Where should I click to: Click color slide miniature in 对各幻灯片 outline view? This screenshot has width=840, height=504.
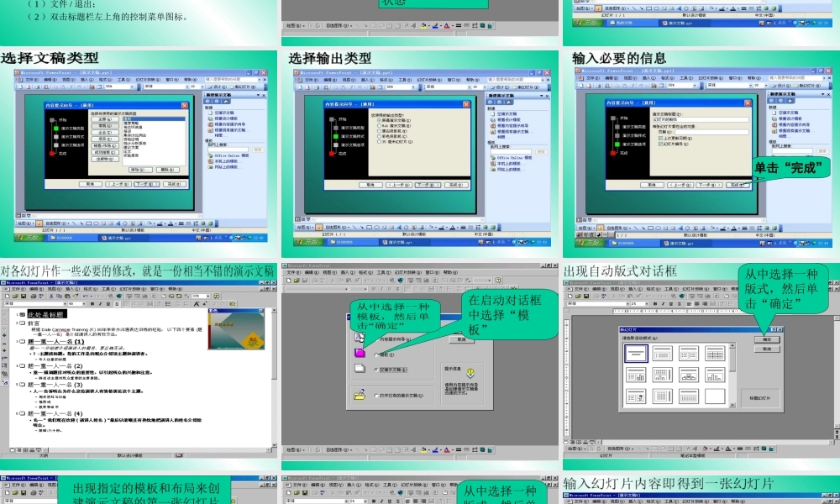(x=236, y=331)
